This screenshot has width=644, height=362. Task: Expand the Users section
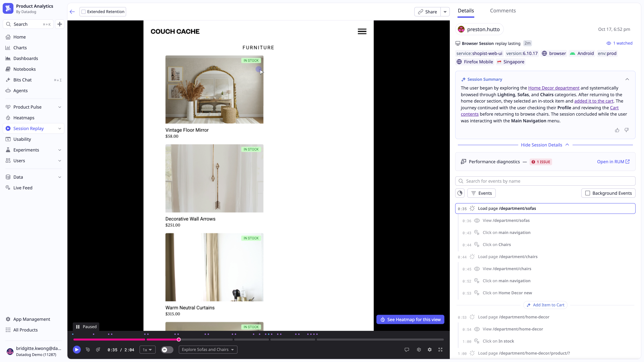coord(60,161)
